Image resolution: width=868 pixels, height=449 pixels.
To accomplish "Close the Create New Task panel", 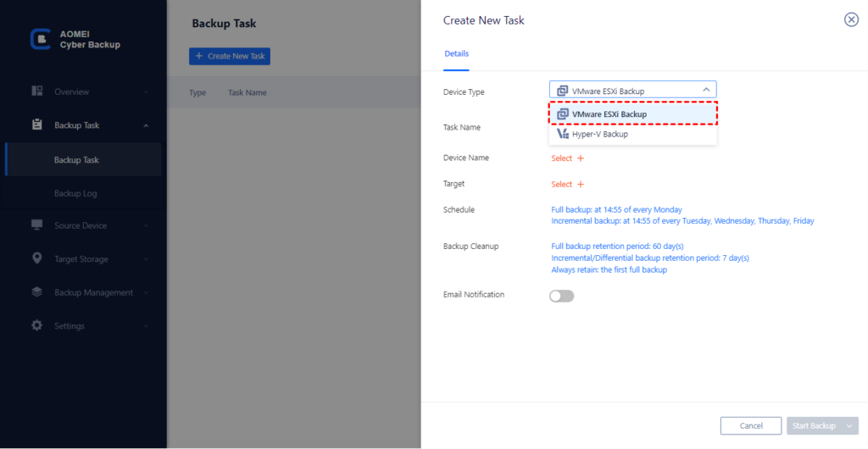I will click(851, 20).
